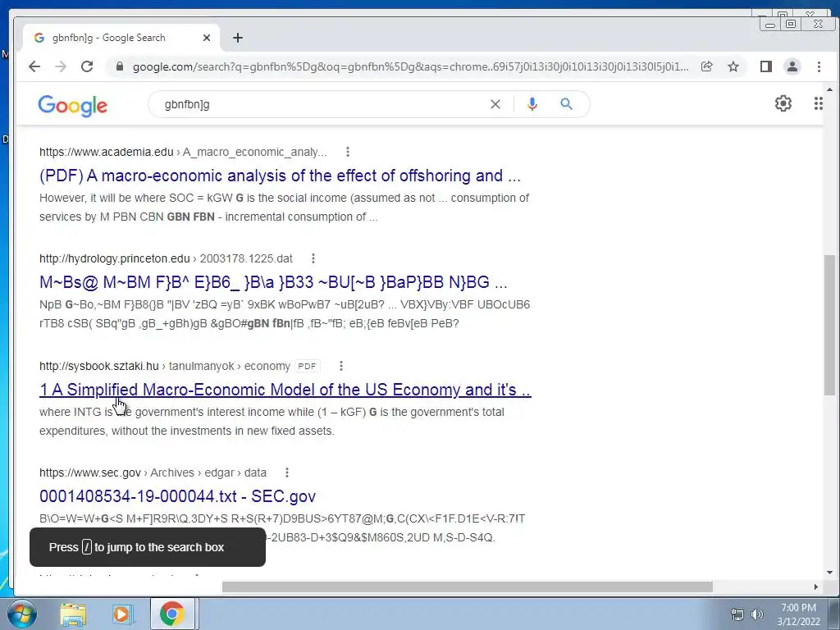Open Windows Explorer from taskbar
The image size is (840, 630).
point(73,614)
